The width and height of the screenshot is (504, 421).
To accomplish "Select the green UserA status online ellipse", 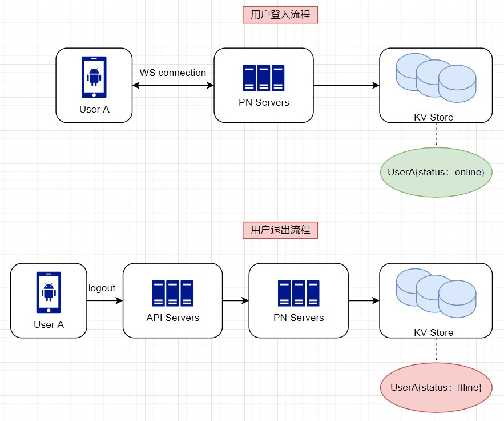I will tap(436, 172).
